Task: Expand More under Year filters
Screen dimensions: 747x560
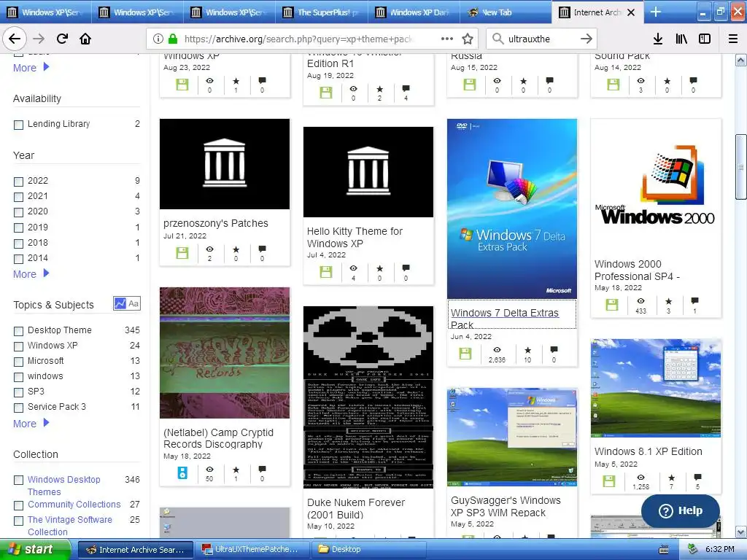Action: coord(31,274)
